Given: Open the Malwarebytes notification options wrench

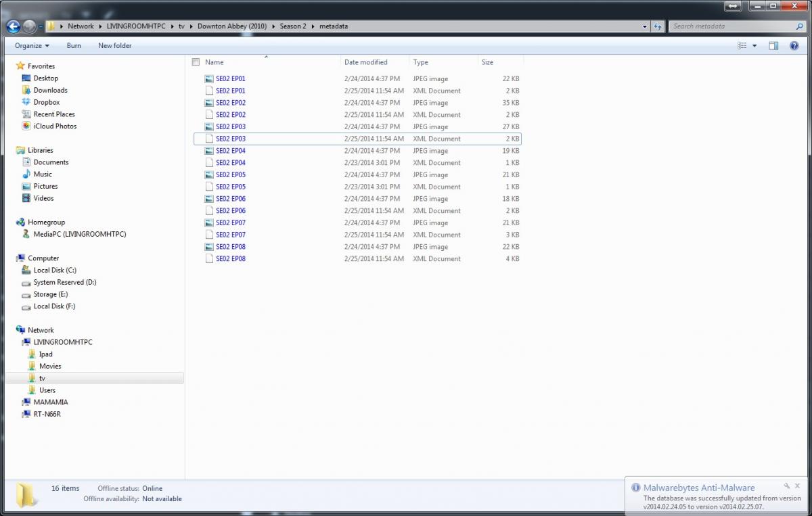Looking at the screenshot, I should [787, 486].
